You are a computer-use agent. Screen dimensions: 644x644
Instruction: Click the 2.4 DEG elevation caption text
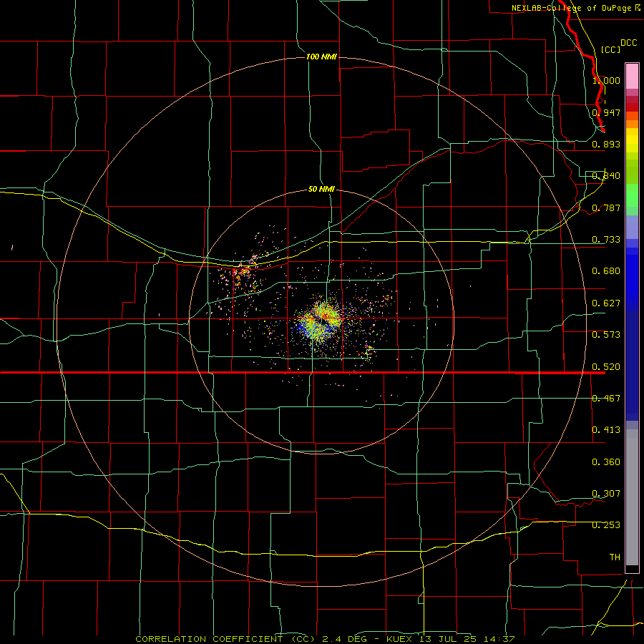tap(345, 639)
